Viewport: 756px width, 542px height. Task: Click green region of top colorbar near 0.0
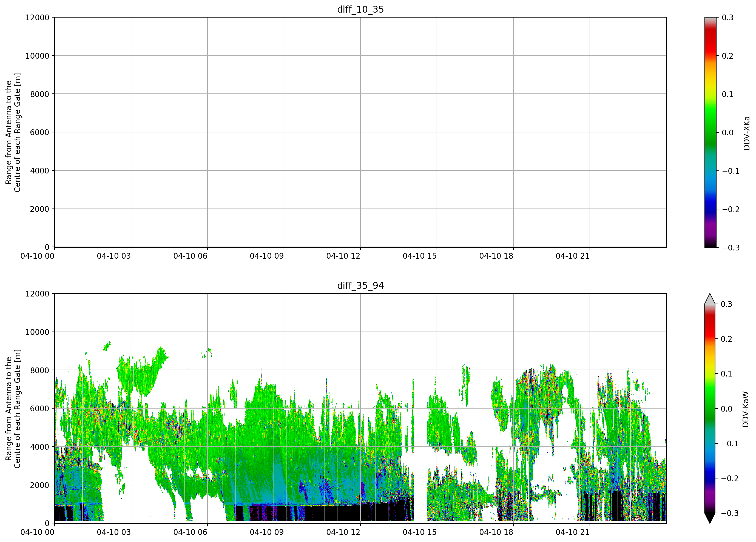(710, 133)
